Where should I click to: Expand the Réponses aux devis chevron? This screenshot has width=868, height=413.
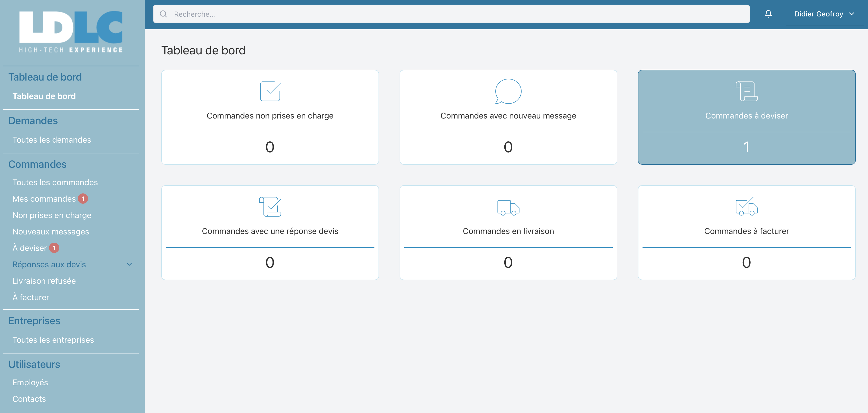[129, 264]
